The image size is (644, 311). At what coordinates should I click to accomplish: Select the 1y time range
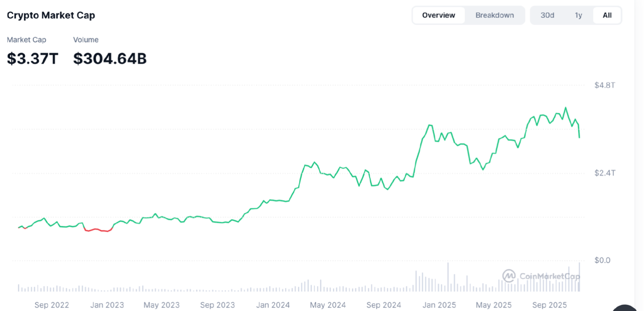click(578, 15)
